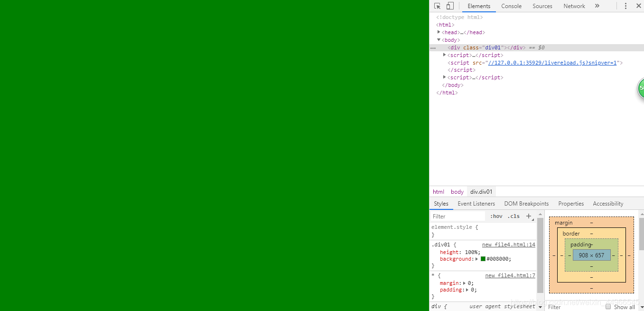Open source link new_file4.html:14
The height and width of the screenshot is (311, 644).
tap(509, 245)
